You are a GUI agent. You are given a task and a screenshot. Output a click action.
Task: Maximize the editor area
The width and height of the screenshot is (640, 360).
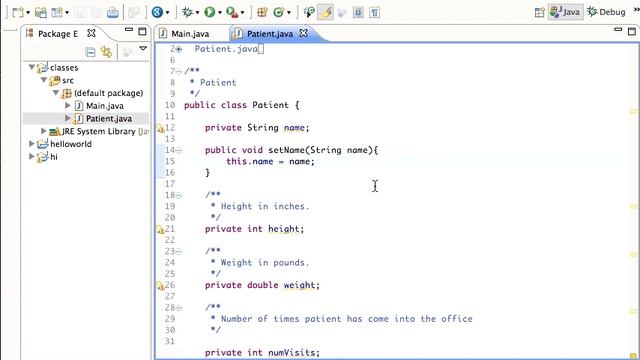point(632,31)
